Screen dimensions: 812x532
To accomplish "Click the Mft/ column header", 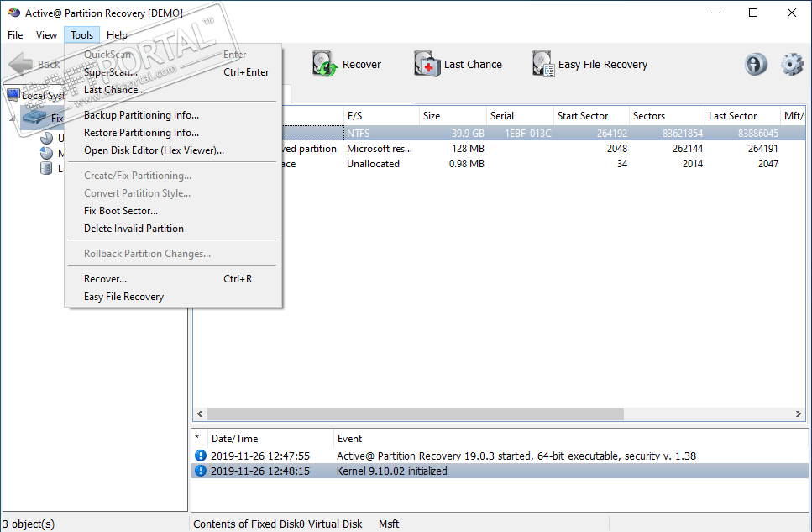I will [793, 116].
